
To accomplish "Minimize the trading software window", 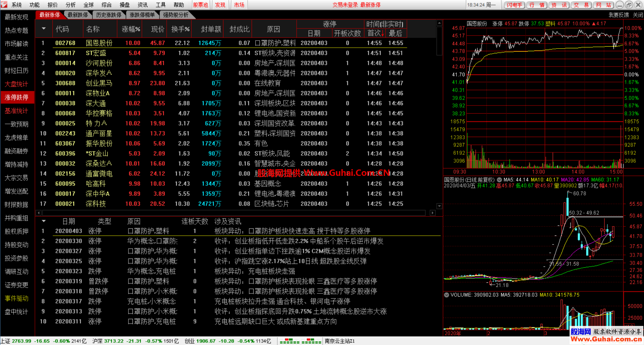I will pos(620,5).
